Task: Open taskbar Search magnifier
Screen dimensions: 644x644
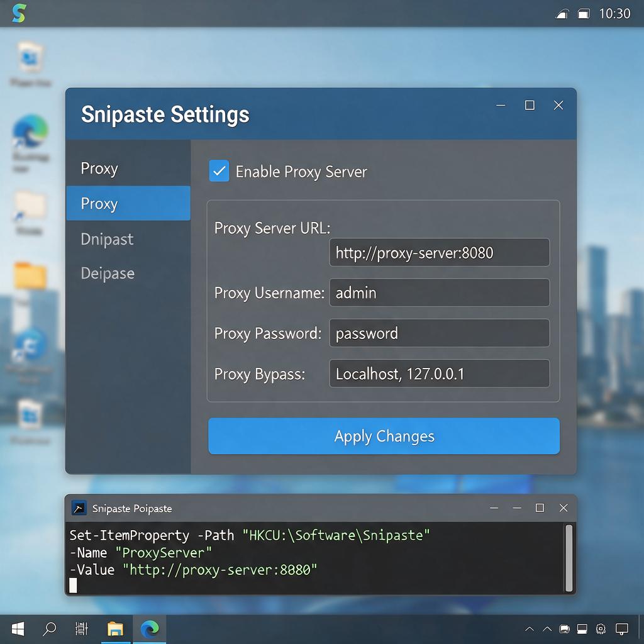Action: click(49, 628)
